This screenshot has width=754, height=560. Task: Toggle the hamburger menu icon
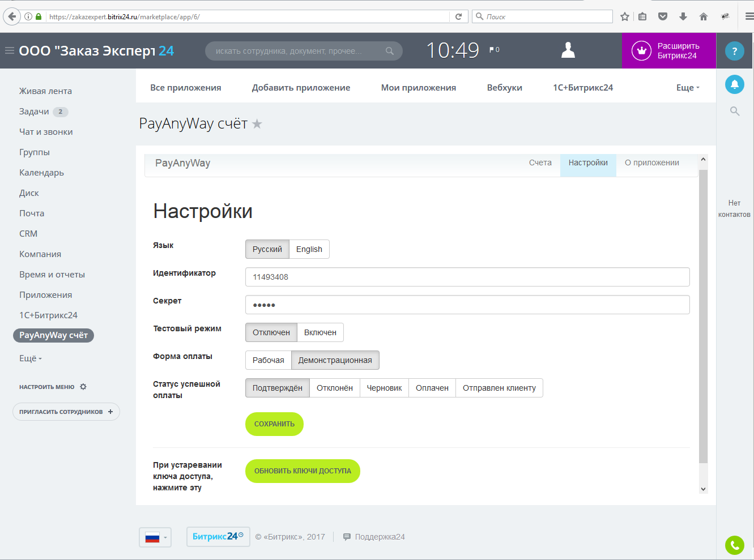[10, 50]
